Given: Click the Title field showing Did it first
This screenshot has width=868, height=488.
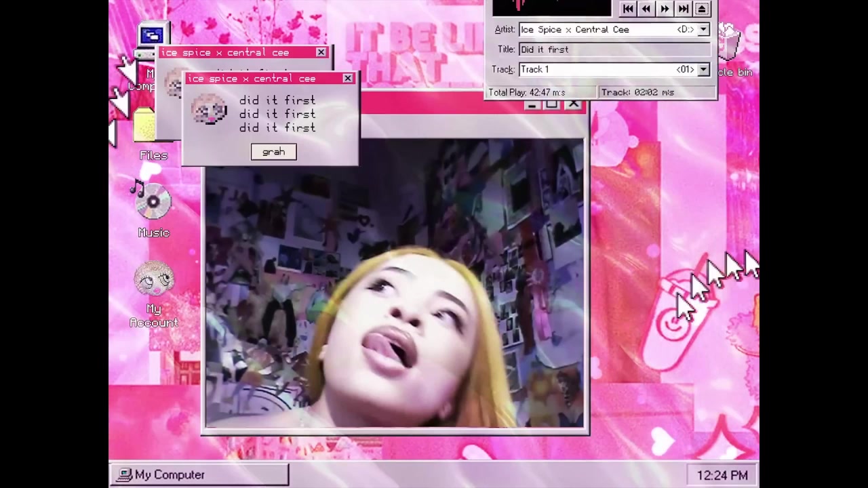Looking at the screenshot, I should [x=614, y=49].
